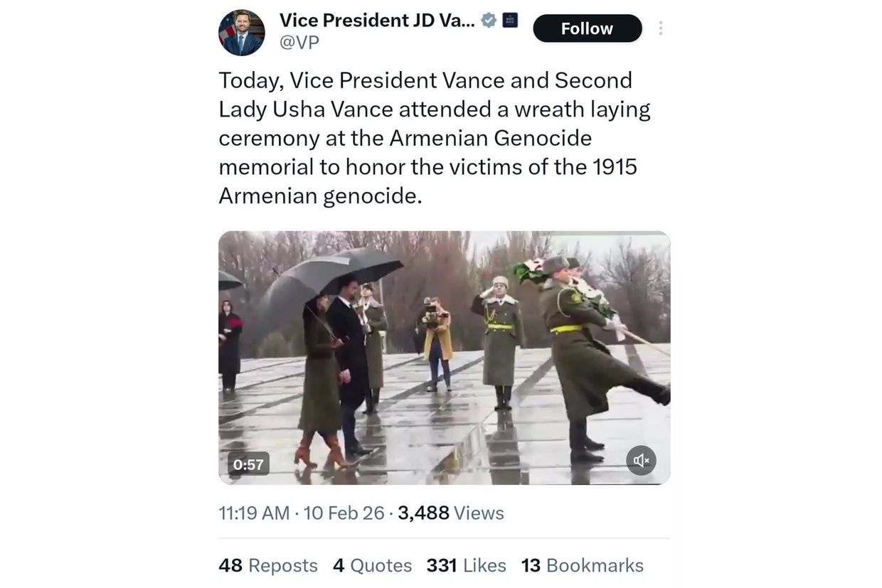Open the 4 Quotes list
The image size is (882, 588).
[372, 565]
